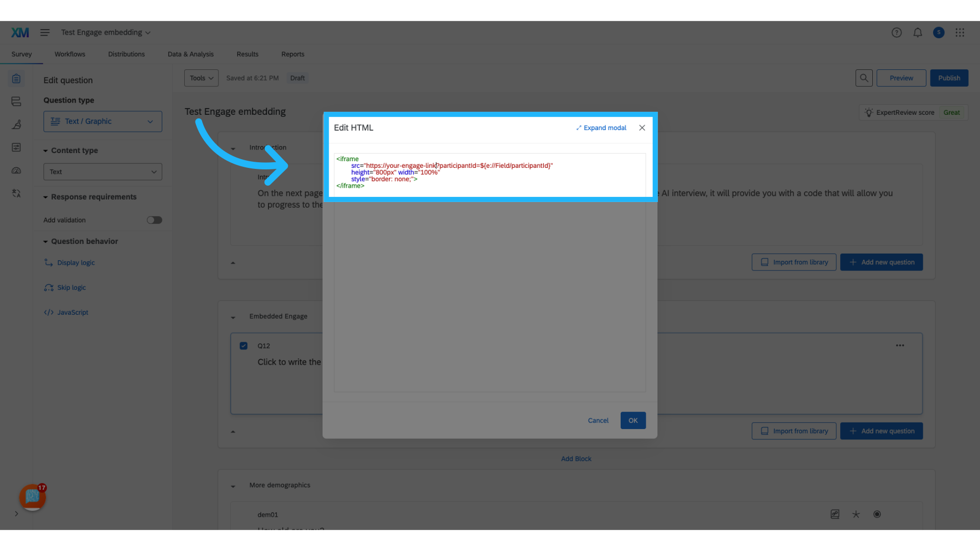Open the look and feel paintbrush icon
The height and width of the screenshot is (551, 980).
tap(16, 124)
